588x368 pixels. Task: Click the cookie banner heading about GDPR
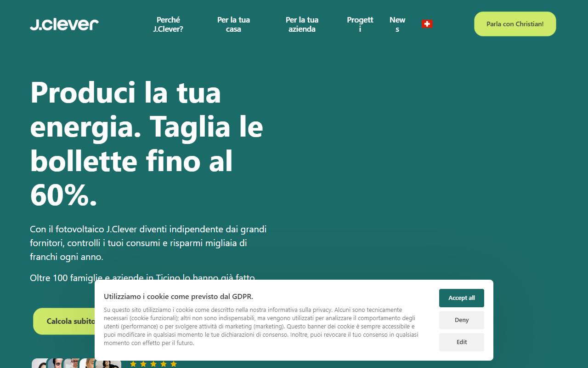point(178,297)
